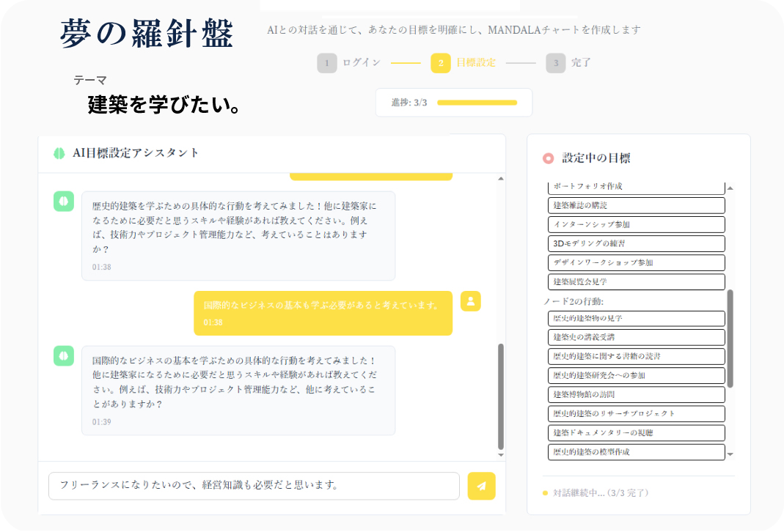Select the 目標設定 step in the progress stepper
Screen dimensions: 784x532
(475, 63)
